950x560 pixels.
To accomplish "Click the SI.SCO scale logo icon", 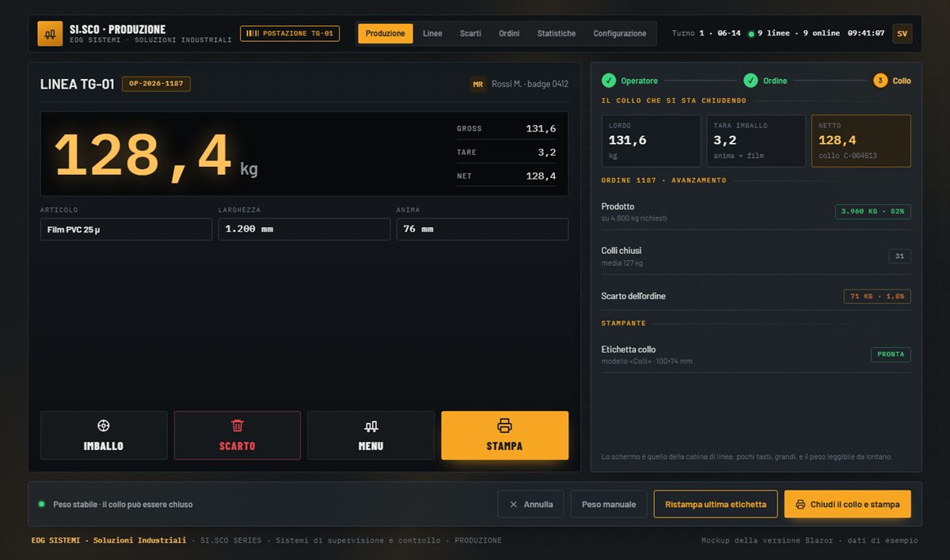I will [x=50, y=34].
